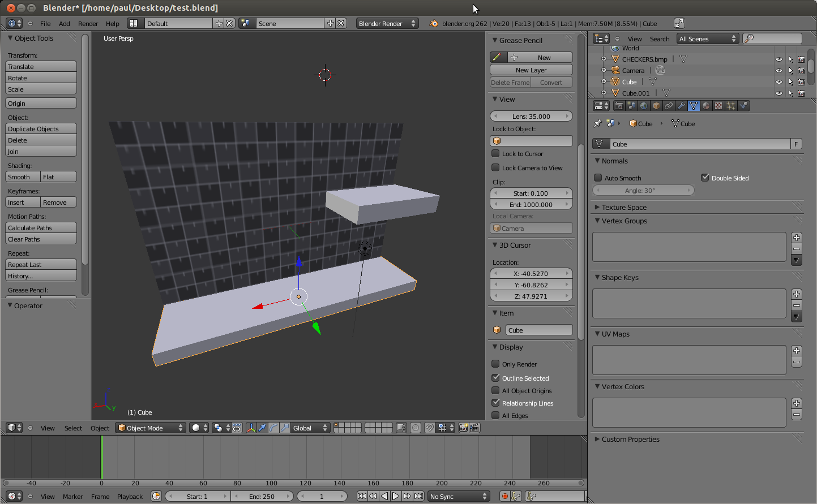The width and height of the screenshot is (817, 504).
Task: Click the Duplicate Objects button
Action: [41, 129]
